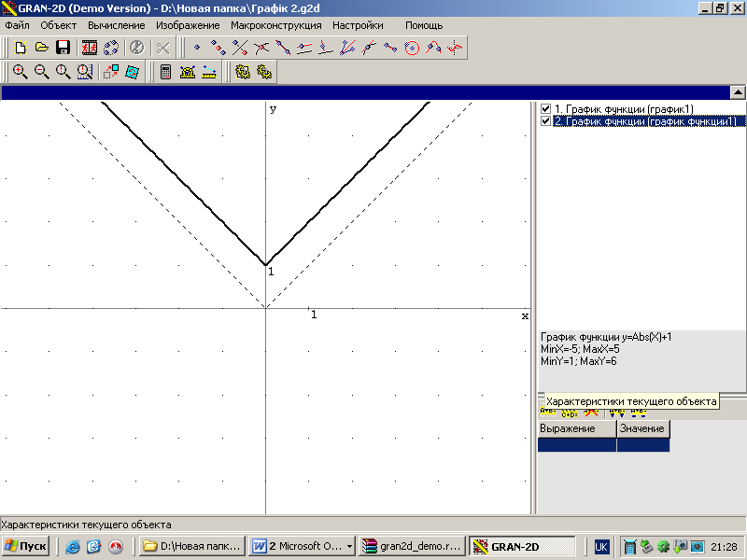Click the scissors cut icon
747x560 pixels.
coord(163,48)
